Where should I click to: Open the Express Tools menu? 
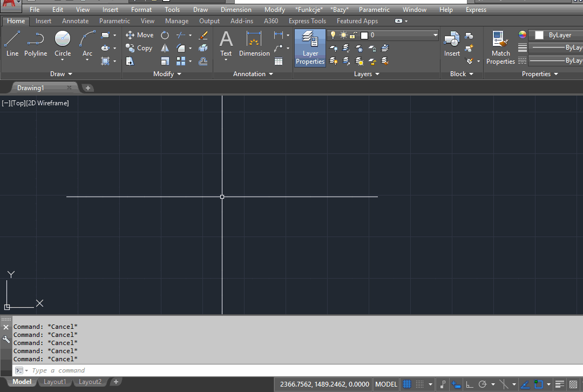coord(307,21)
